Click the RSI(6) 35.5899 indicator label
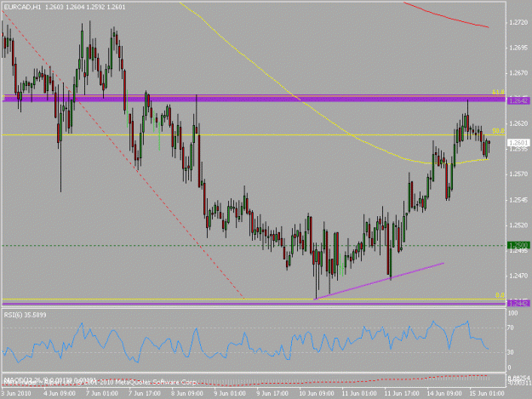This screenshot has width=532, height=399. (x=25, y=315)
